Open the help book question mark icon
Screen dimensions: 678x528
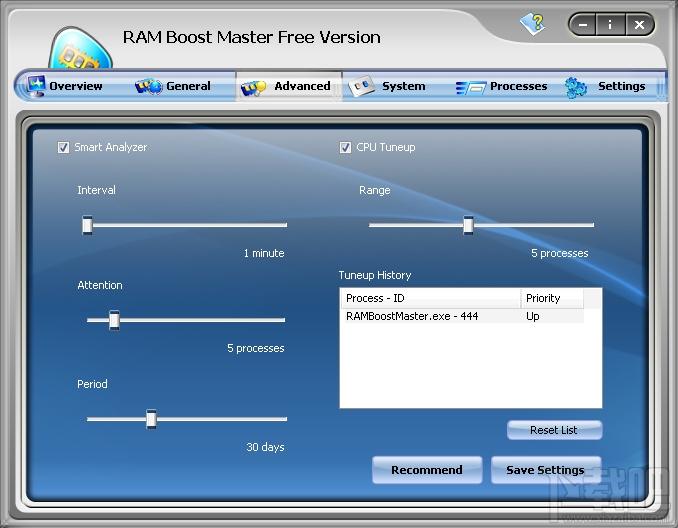click(x=533, y=24)
